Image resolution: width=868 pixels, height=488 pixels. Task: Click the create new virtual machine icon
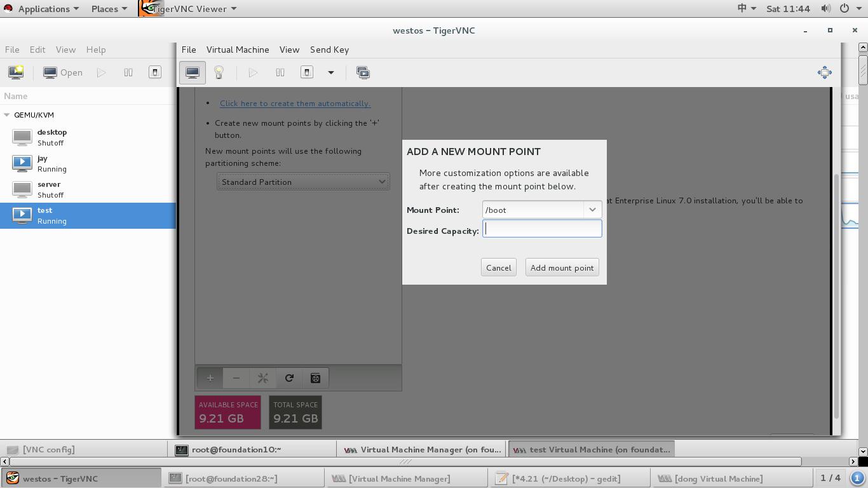click(16, 72)
